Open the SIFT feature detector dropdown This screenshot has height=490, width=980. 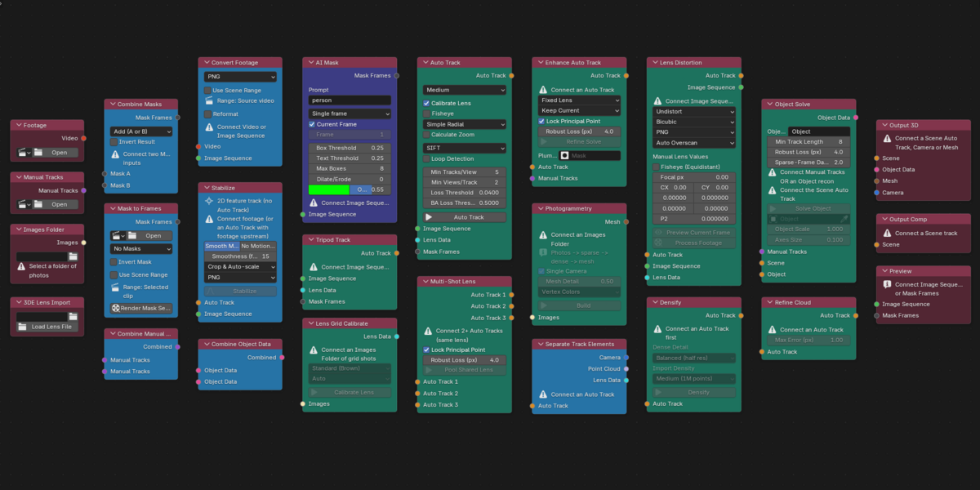[464, 148]
